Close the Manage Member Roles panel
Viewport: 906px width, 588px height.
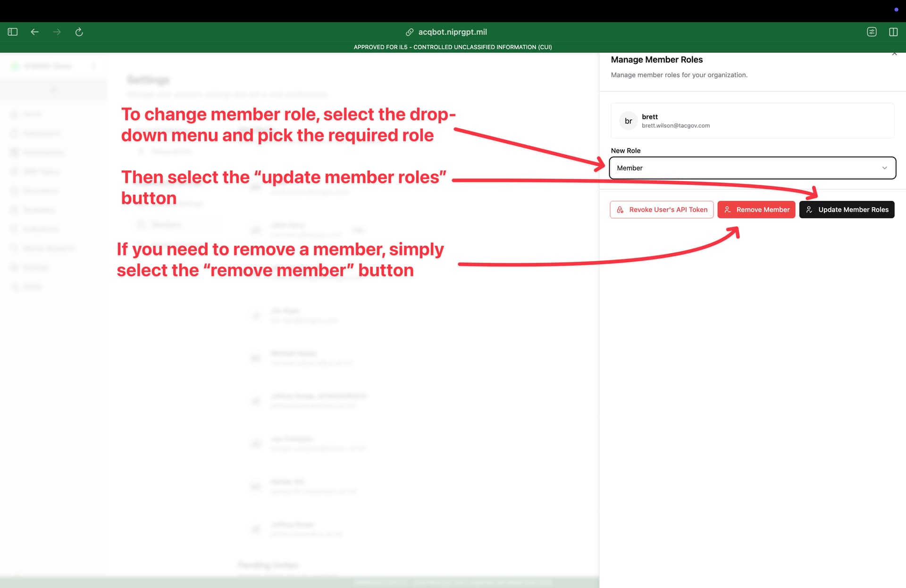894,54
